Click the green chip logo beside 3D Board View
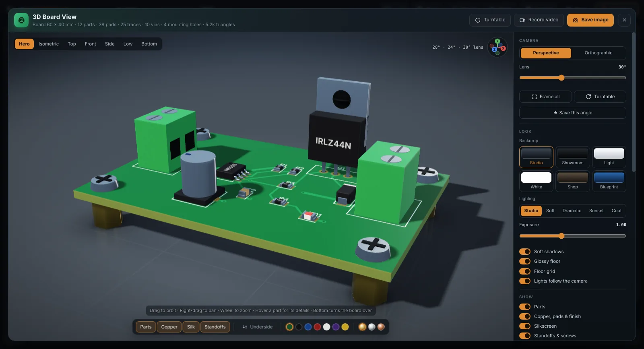 [21, 20]
